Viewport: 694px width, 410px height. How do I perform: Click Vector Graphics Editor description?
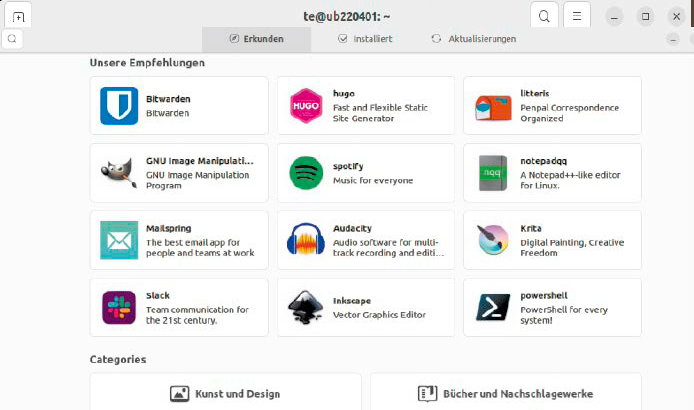[x=379, y=315]
